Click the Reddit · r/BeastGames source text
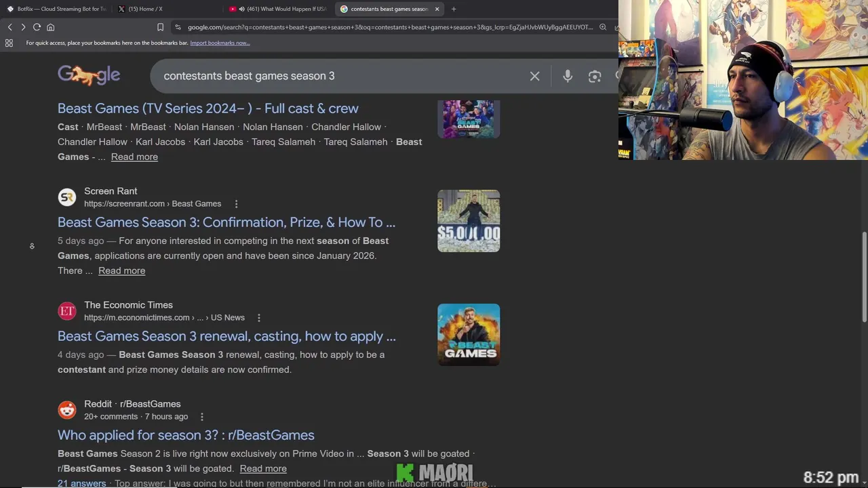This screenshot has height=488, width=868. pyautogui.click(x=132, y=404)
